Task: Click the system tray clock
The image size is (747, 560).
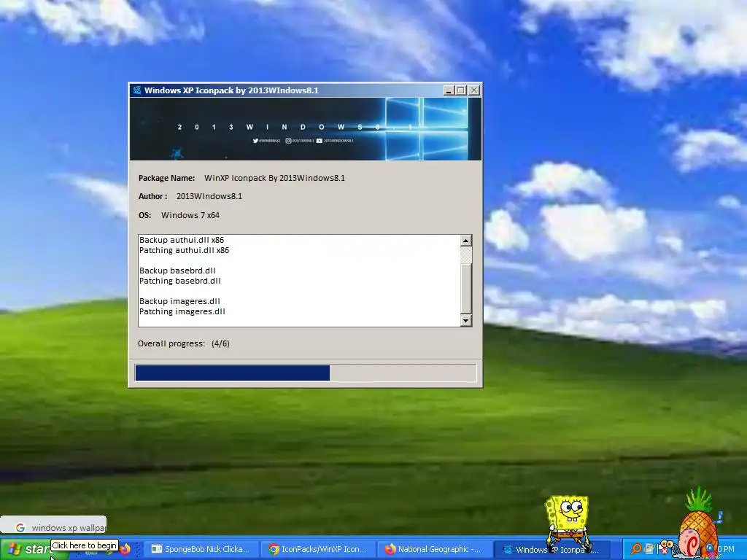Action: pos(726,549)
